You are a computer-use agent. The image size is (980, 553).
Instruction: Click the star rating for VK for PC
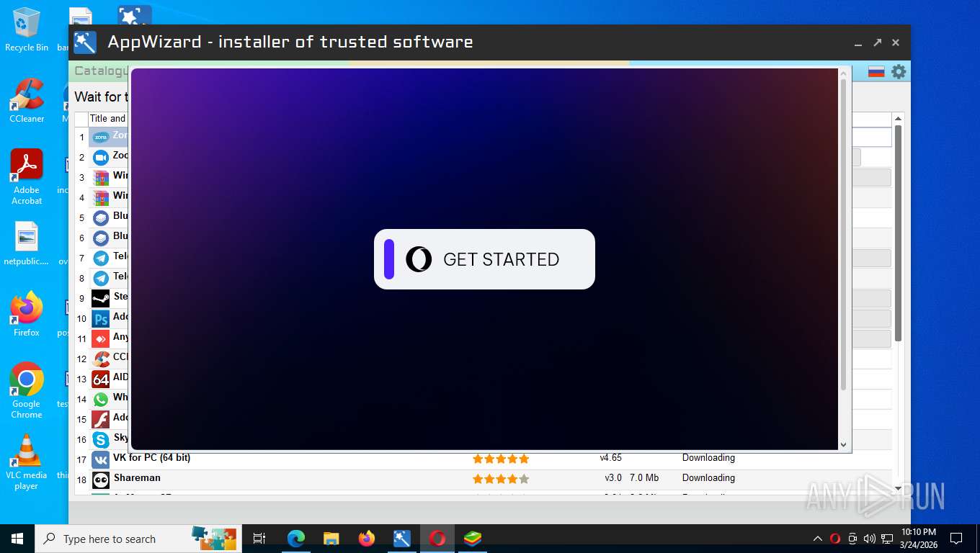[501, 459]
